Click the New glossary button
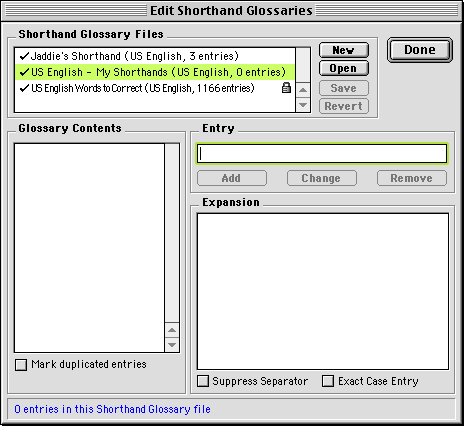The image size is (464, 426). [x=344, y=50]
